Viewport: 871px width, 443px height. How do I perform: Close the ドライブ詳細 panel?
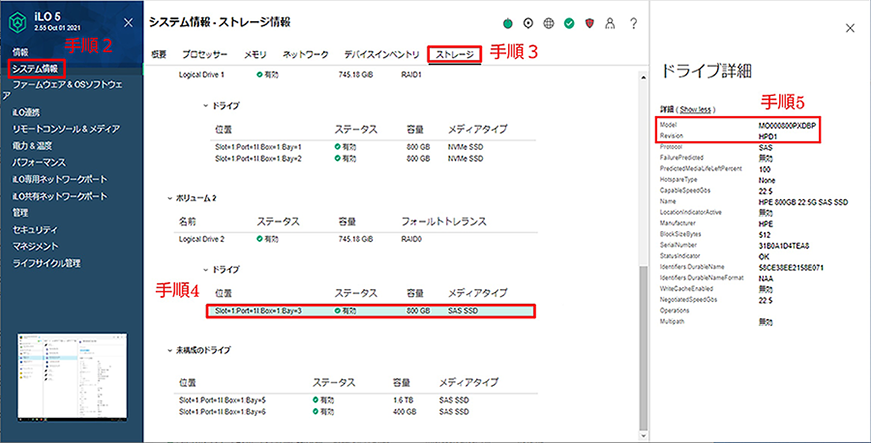(850, 28)
